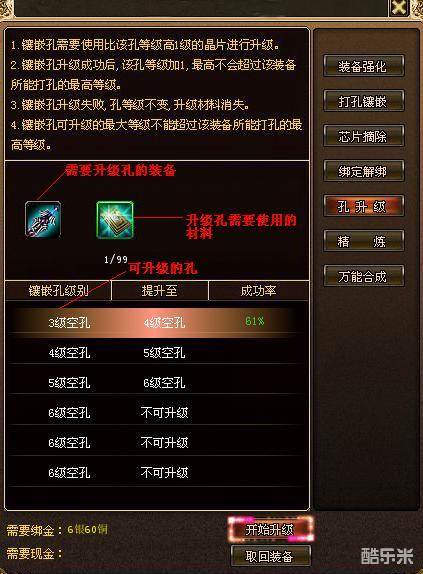Click the green upgrade chip material icon
This screenshot has height=574, width=423.
click(115, 220)
